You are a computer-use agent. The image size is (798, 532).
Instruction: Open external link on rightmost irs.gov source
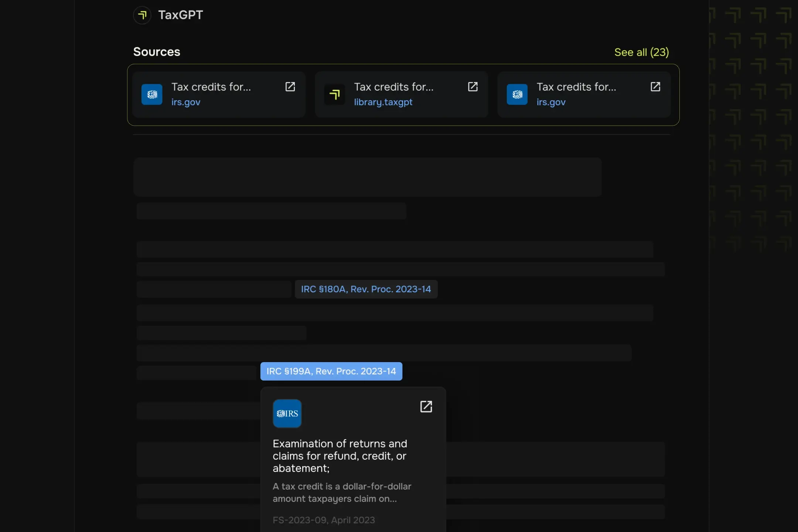pos(655,87)
